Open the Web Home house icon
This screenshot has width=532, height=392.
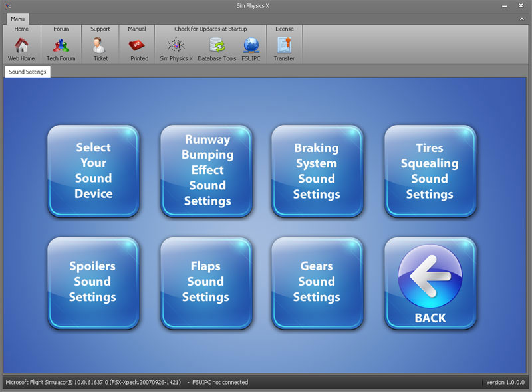(21, 45)
